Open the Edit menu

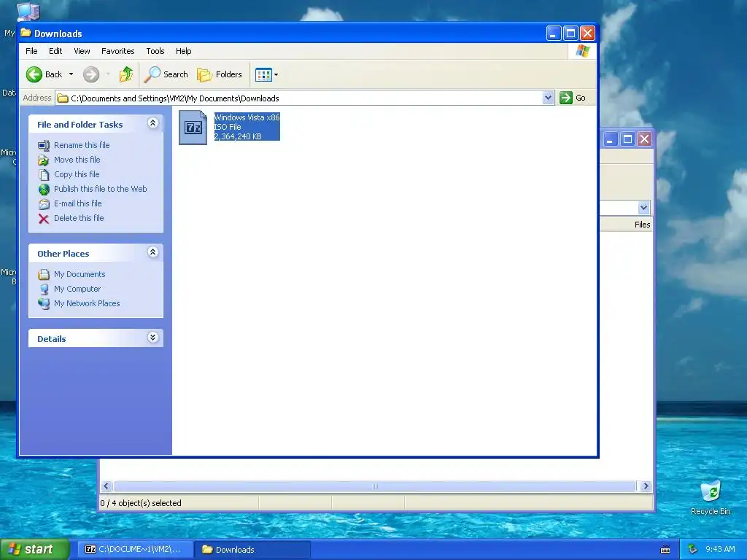55,51
